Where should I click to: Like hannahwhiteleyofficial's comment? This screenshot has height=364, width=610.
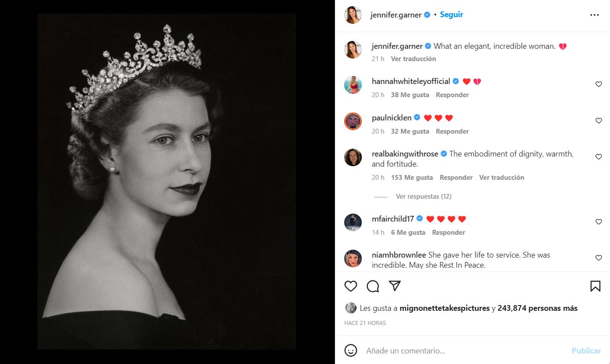point(599,84)
